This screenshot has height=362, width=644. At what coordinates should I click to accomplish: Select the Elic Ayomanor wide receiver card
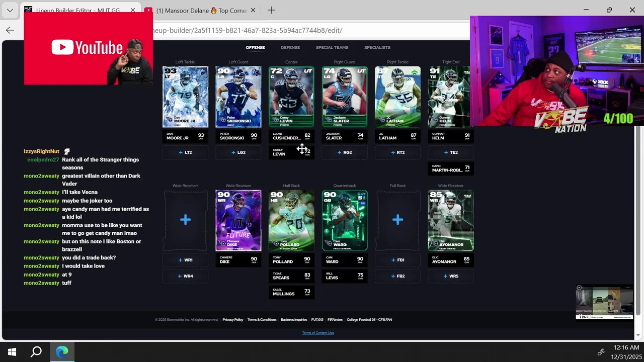(x=451, y=221)
